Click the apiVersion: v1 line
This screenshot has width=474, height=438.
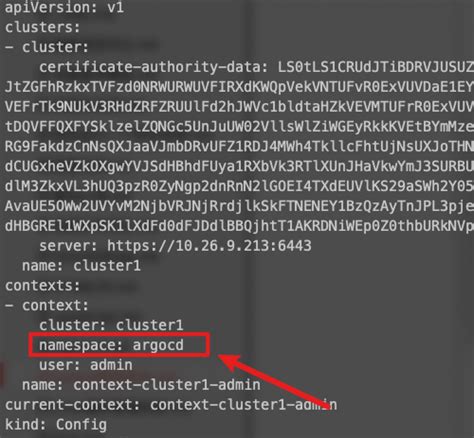click(64, 7)
